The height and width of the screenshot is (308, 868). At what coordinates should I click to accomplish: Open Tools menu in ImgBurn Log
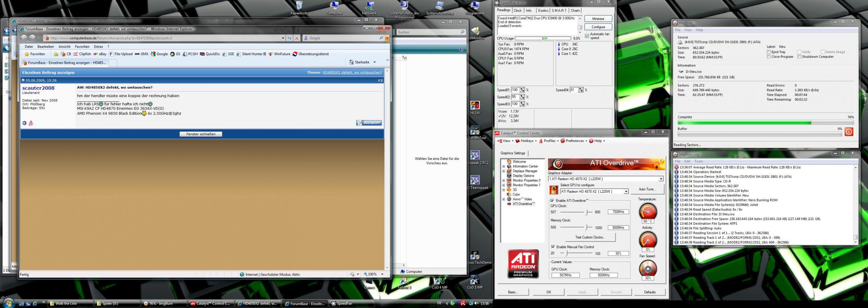[698, 161]
